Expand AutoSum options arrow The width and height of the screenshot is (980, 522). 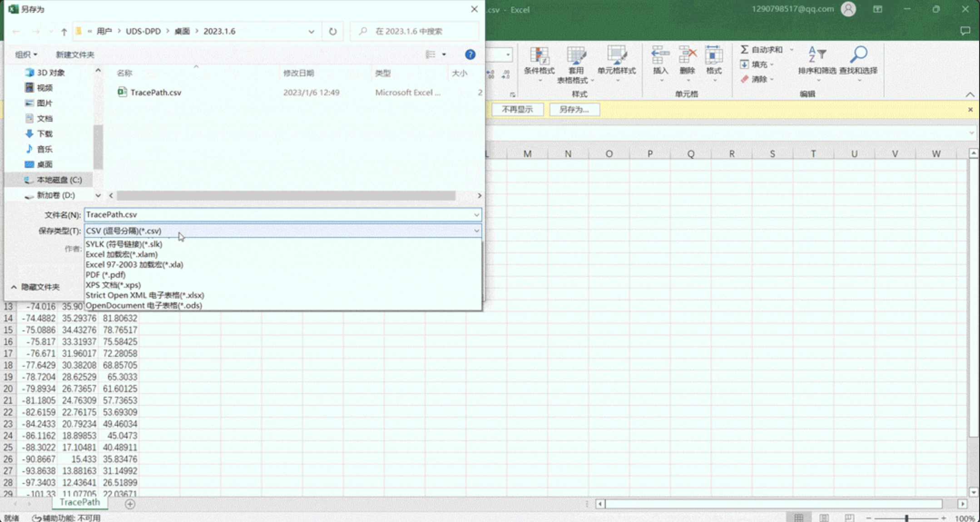(791, 49)
